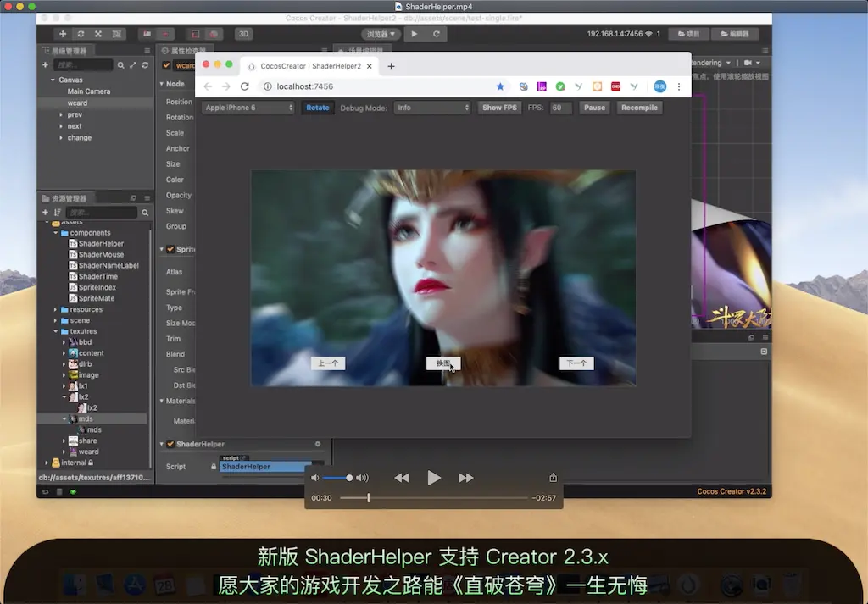Viewport: 868px width, 604px height.
Task: Click the ShaderHelper script field
Action: coord(265,467)
